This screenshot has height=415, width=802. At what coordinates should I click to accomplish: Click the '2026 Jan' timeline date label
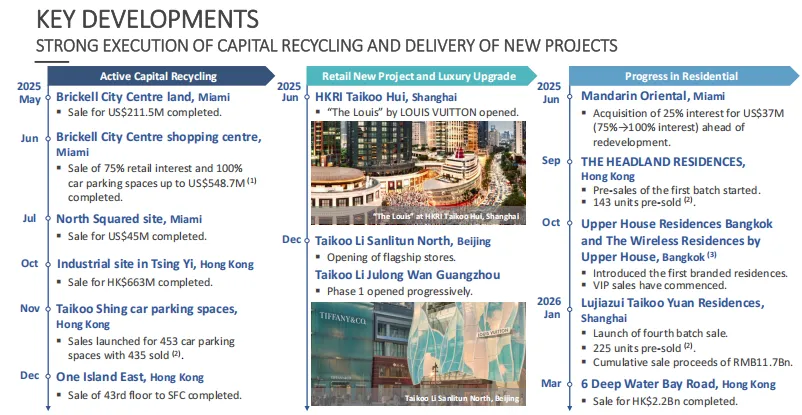tap(549, 308)
